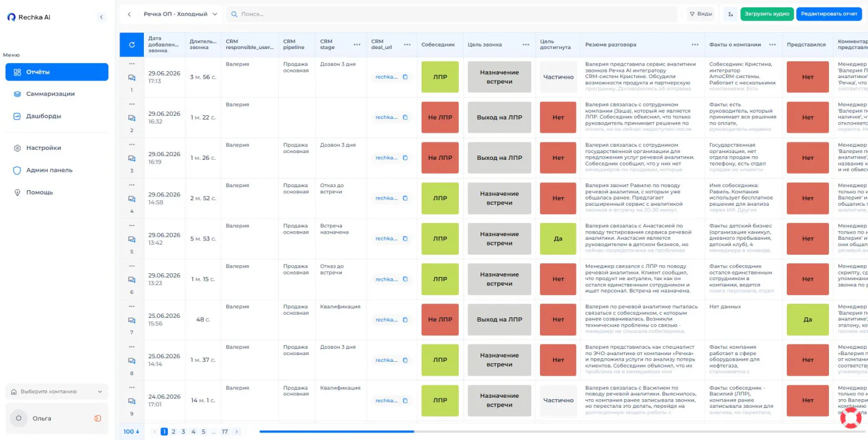Open the Речка ОП - Холодный report dropdown

point(180,14)
